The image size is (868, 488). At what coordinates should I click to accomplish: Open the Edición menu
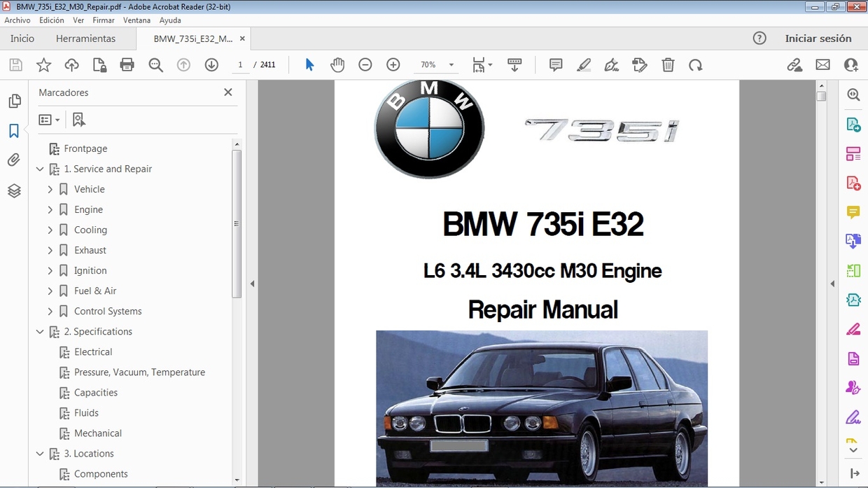coord(52,20)
